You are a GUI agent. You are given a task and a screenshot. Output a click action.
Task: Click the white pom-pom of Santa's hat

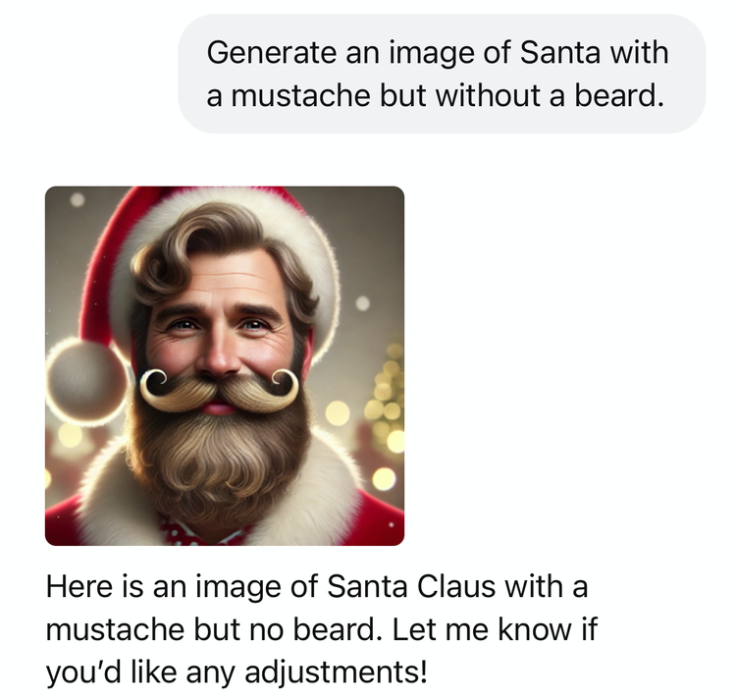86,379
